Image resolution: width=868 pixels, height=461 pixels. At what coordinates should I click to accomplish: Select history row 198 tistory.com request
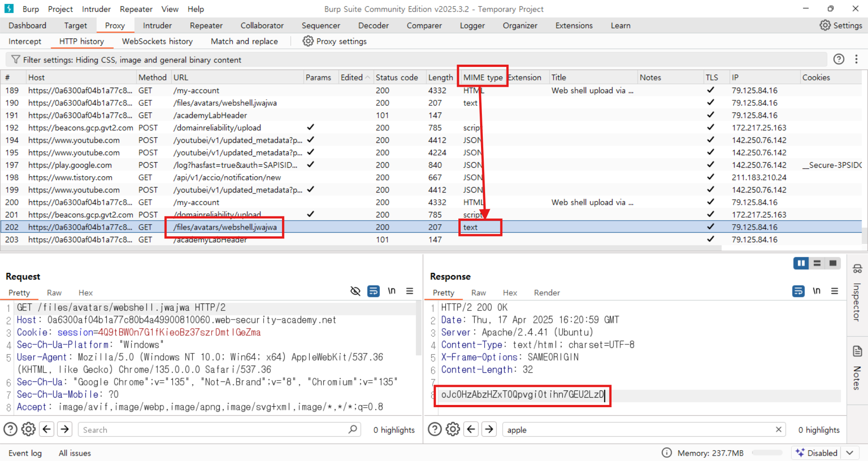(x=431, y=178)
